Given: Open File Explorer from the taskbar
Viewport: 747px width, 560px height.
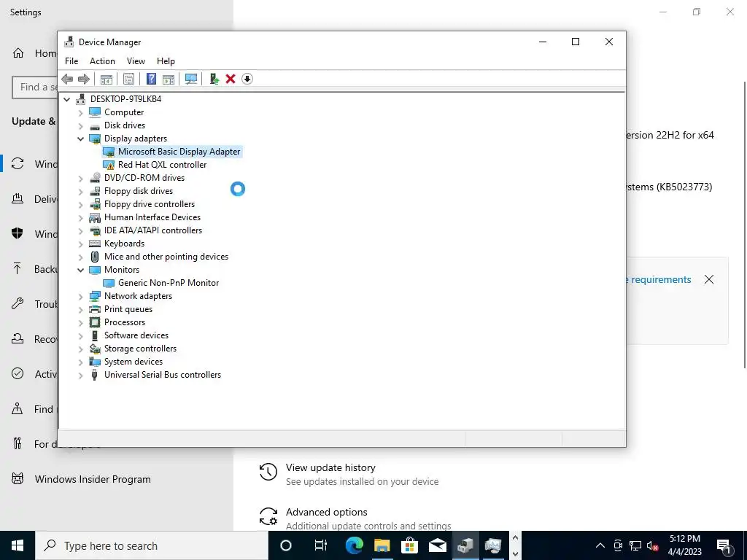Looking at the screenshot, I should [382, 545].
